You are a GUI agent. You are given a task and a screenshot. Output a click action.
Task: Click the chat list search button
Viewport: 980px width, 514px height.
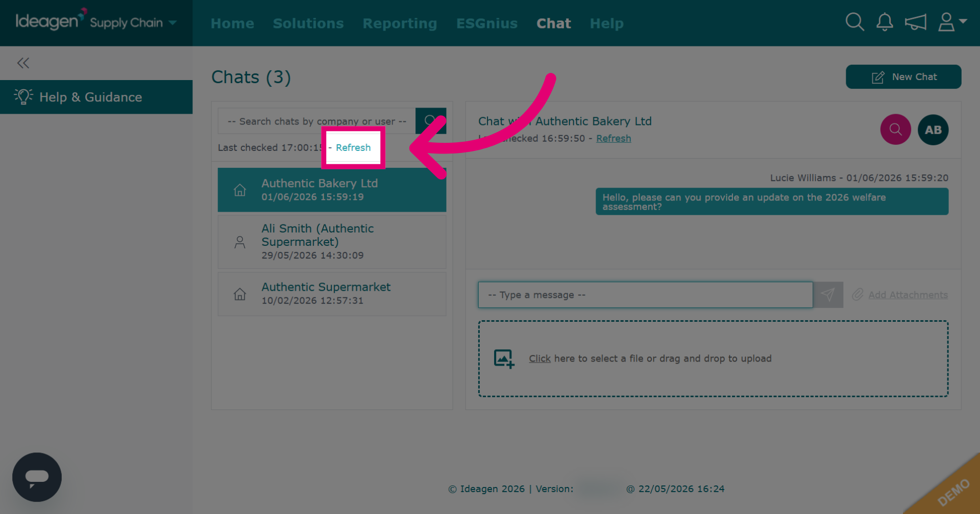pos(431,121)
